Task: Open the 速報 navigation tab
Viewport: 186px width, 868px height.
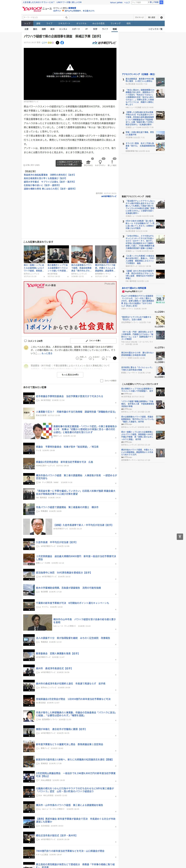Action: point(38,24)
